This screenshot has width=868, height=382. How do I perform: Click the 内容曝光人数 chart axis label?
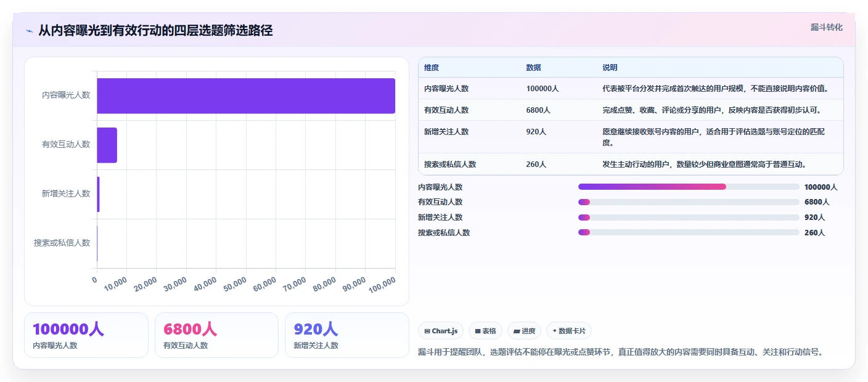(x=66, y=95)
